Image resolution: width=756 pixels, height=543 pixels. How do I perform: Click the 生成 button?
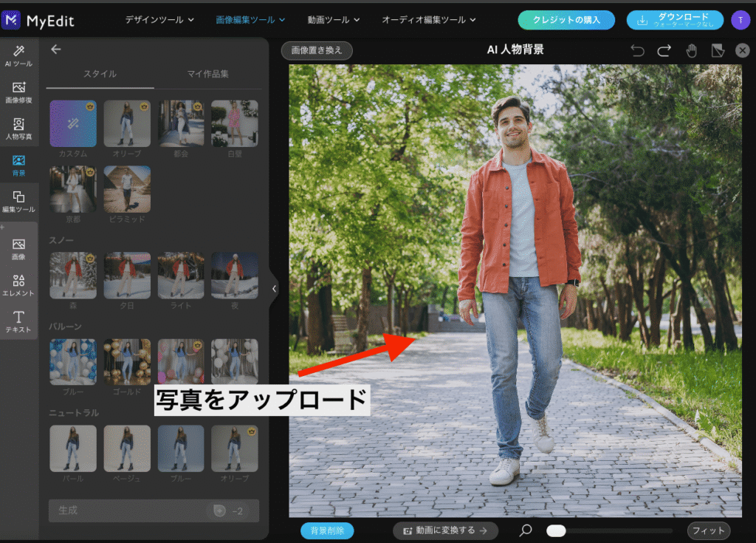(154, 510)
